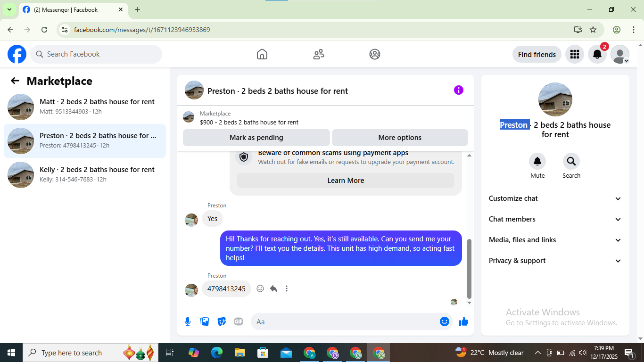The width and height of the screenshot is (644, 362).
Task: Record a voice clip microphone icon
Action: 188,321
